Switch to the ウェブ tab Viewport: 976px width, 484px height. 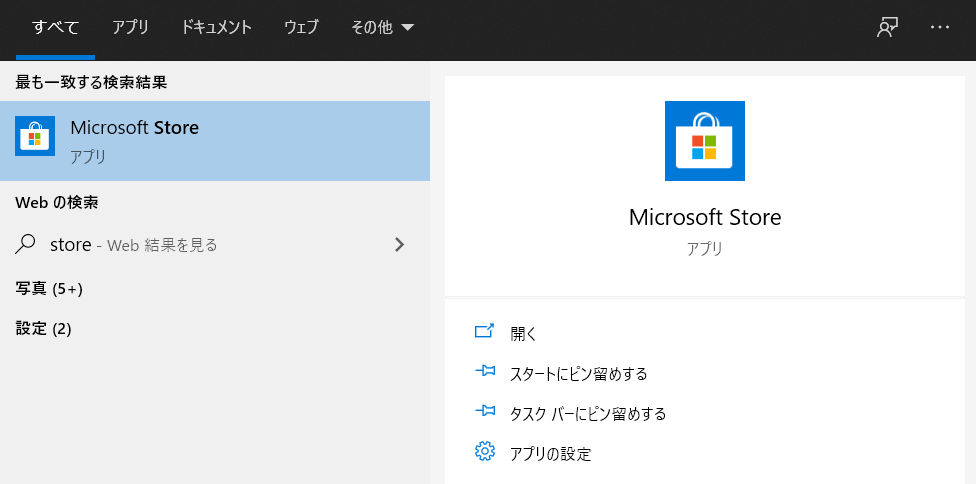(301, 28)
